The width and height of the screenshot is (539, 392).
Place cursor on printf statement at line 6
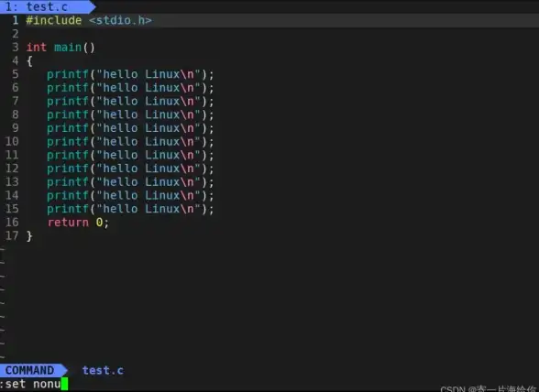(130, 88)
